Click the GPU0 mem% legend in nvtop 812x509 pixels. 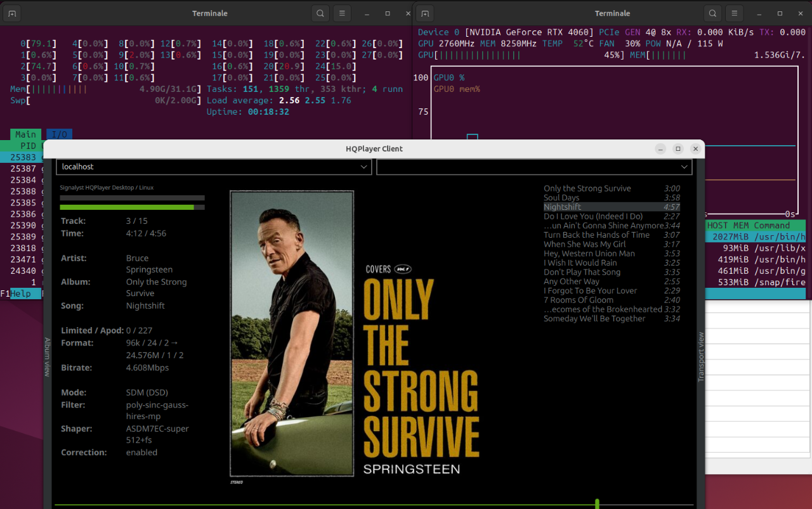coord(457,89)
